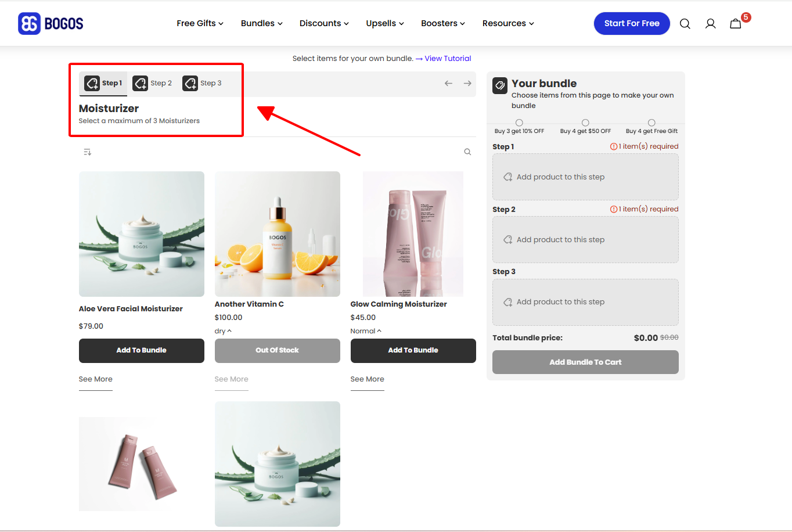The image size is (792, 532).
Task: Click the BOGOS logo icon
Action: click(29, 24)
